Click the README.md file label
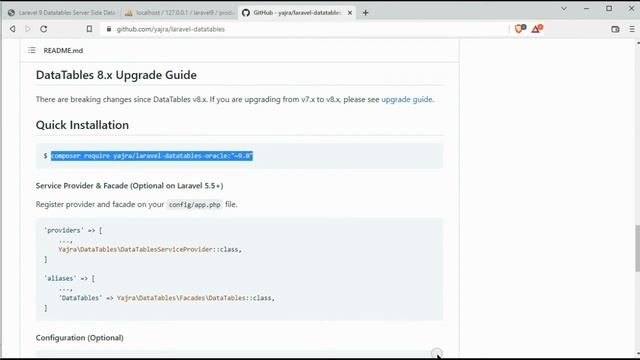640x360 pixels. click(63, 51)
